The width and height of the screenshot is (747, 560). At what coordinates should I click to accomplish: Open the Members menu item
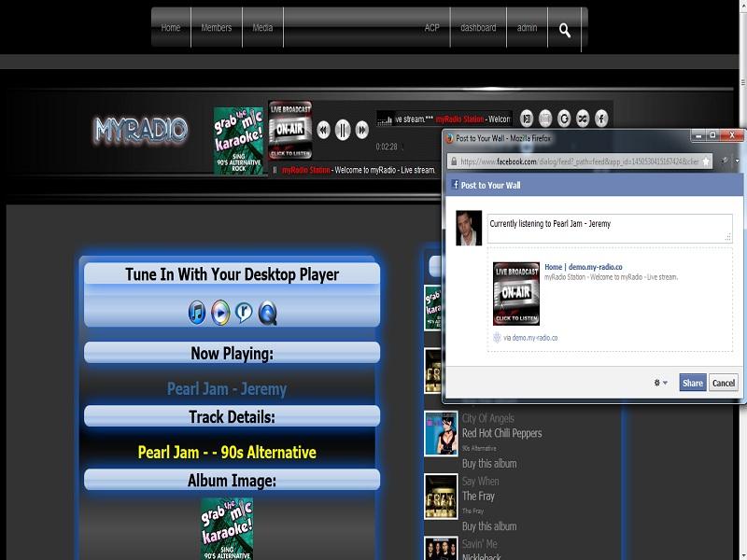217,28
